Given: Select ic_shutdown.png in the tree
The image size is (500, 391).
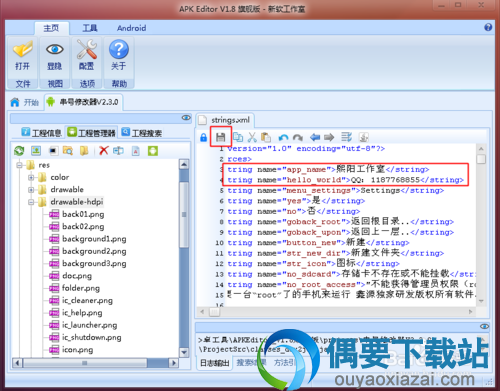Looking at the screenshot, I should (92, 338).
